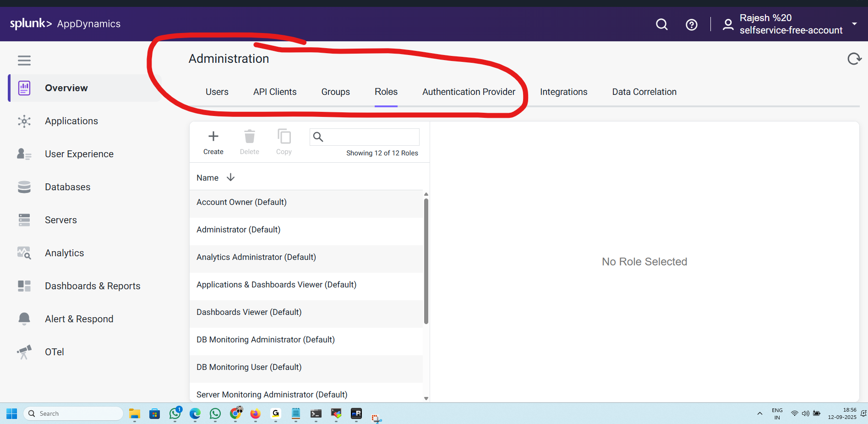The height and width of the screenshot is (424, 868).
Task: Click the global search magnifier icon
Action: [661, 24]
